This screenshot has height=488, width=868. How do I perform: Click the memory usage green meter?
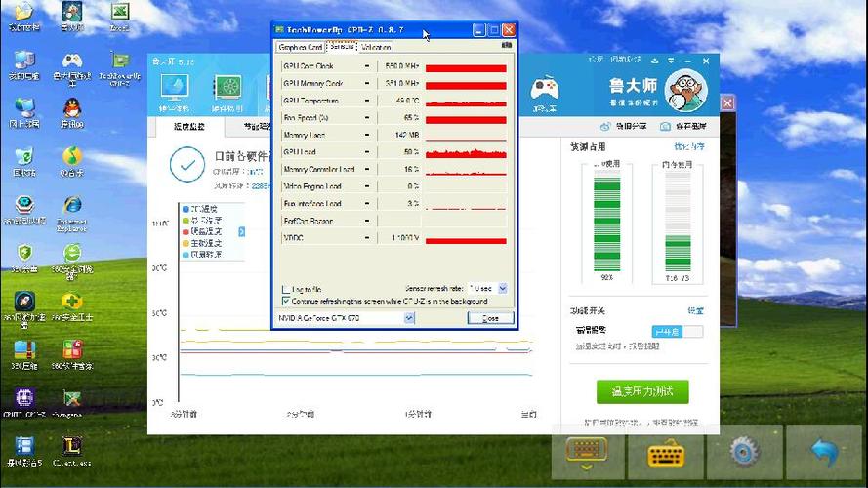678,222
